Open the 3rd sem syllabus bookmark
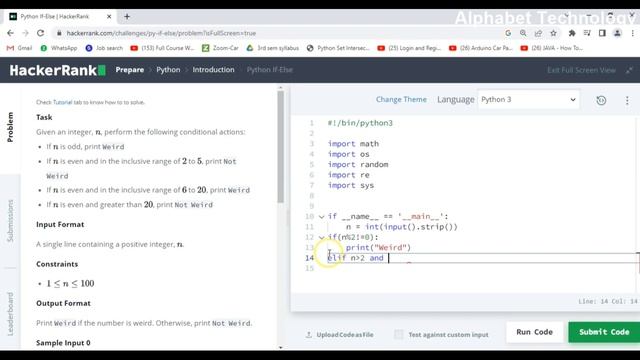The height and width of the screenshot is (360, 640). [273, 48]
